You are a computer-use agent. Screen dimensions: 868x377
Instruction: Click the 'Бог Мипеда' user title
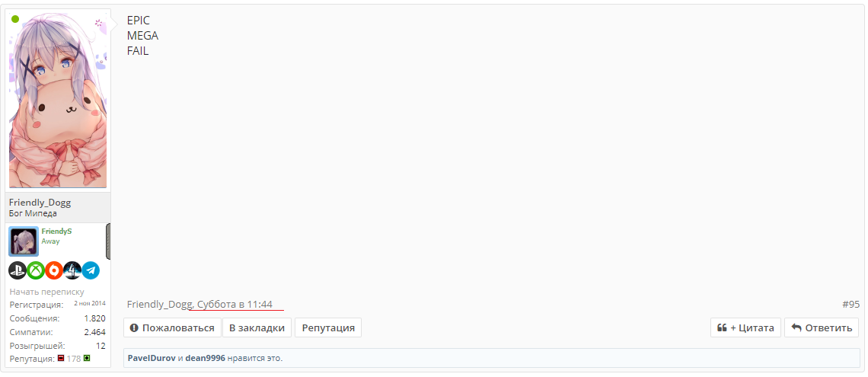pos(33,214)
